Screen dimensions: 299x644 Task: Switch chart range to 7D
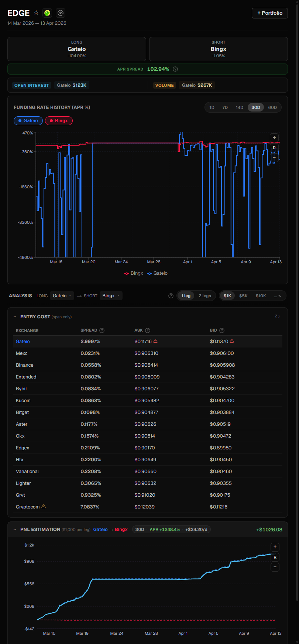pos(225,107)
